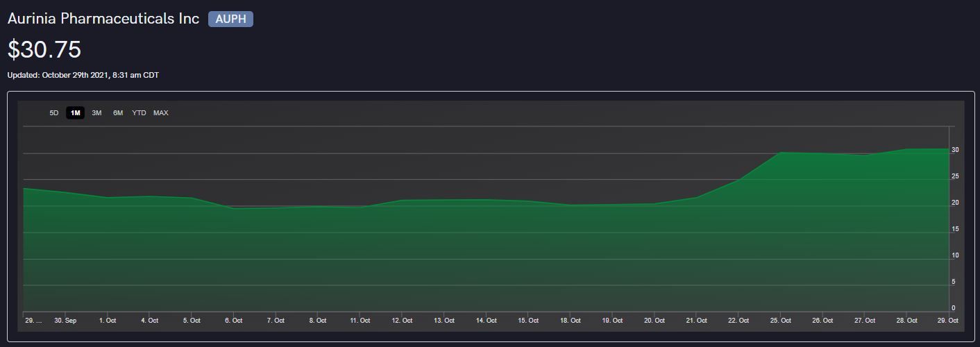Image resolution: width=980 pixels, height=347 pixels.
Task: Show the 6M chart range
Action: tap(118, 113)
